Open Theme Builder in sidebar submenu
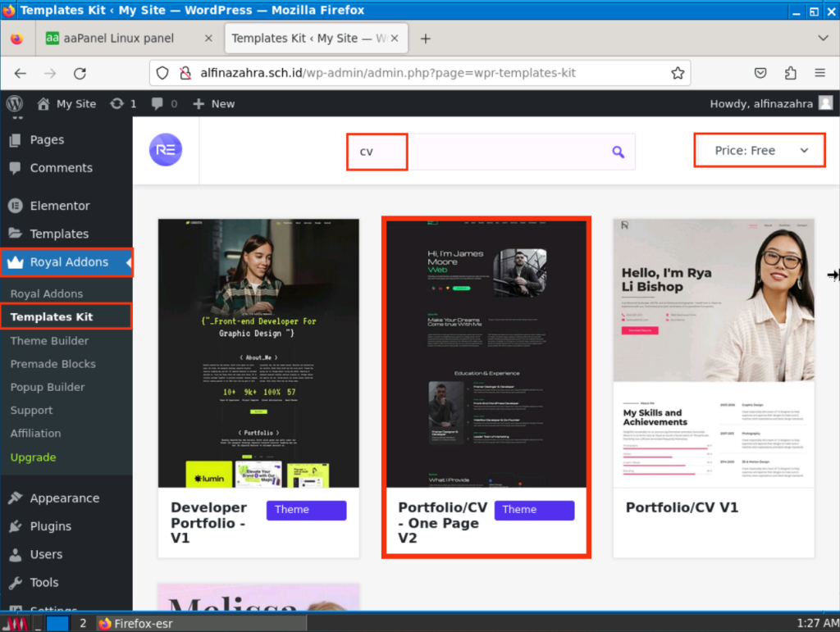The width and height of the screenshot is (840, 632). pyautogui.click(x=49, y=341)
